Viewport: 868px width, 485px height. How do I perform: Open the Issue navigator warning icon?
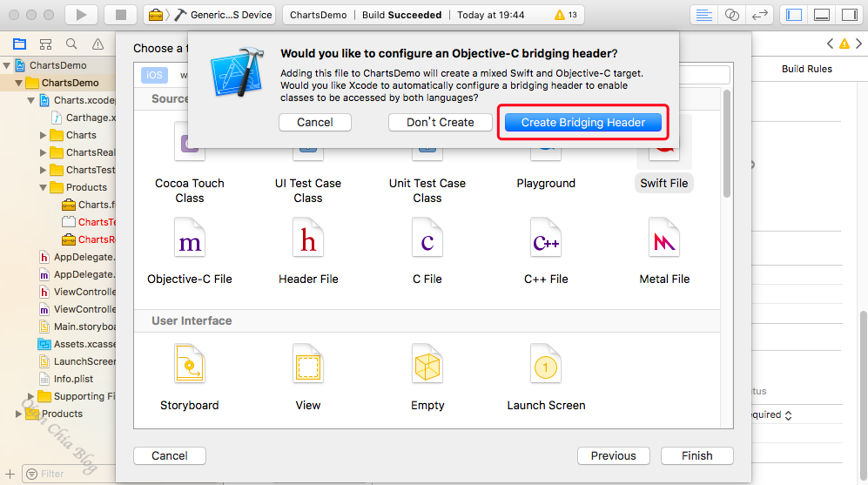(98, 44)
